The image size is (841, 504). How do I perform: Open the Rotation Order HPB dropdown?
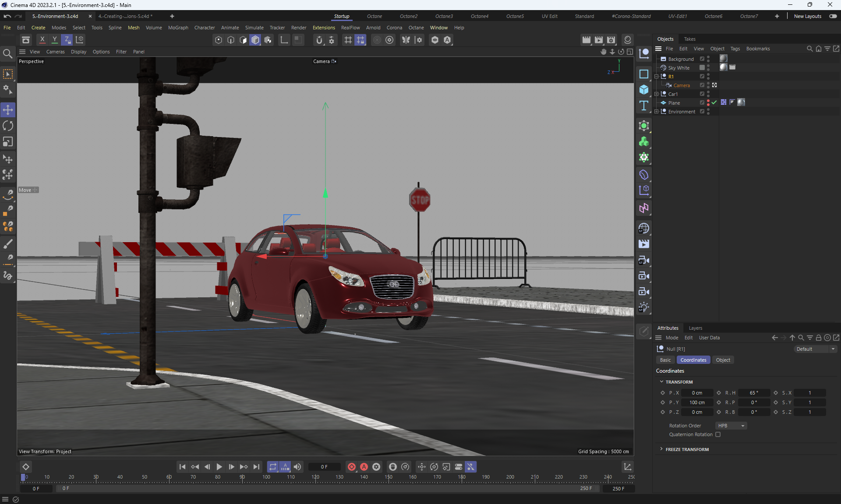pyautogui.click(x=731, y=426)
